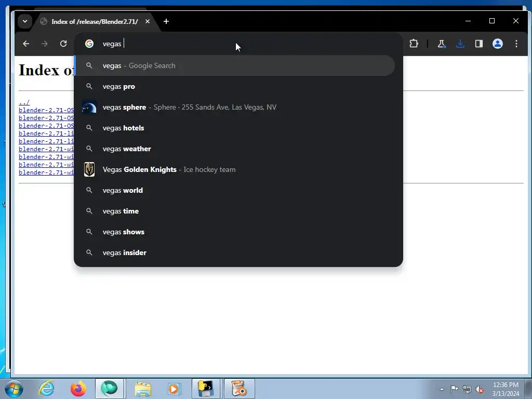Open Windows Explorer folder on taskbar
This screenshot has width=532, height=399.
(143, 389)
